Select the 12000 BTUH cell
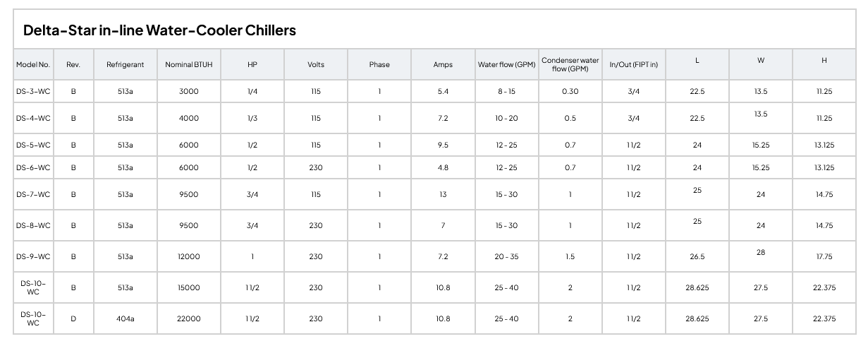The width and height of the screenshot is (868, 346). tap(189, 257)
